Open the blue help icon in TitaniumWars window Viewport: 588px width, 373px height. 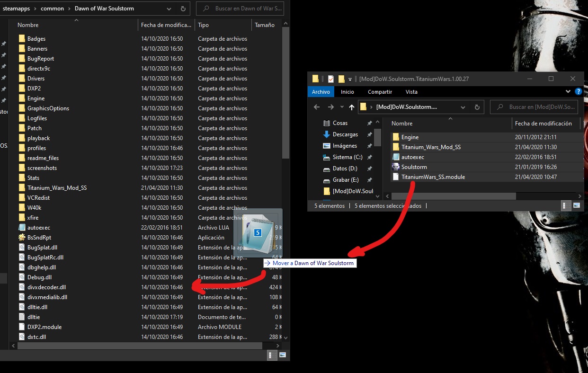coord(578,92)
